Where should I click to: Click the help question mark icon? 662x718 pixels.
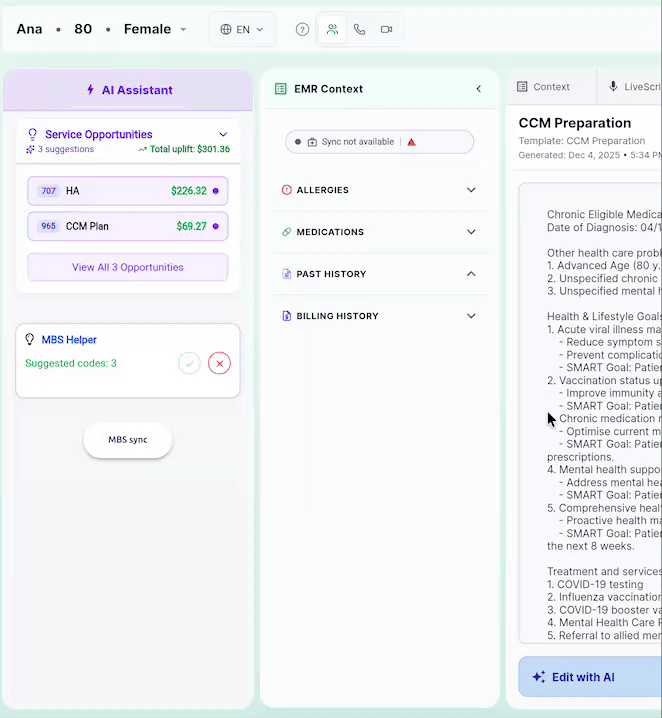pyautogui.click(x=302, y=30)
